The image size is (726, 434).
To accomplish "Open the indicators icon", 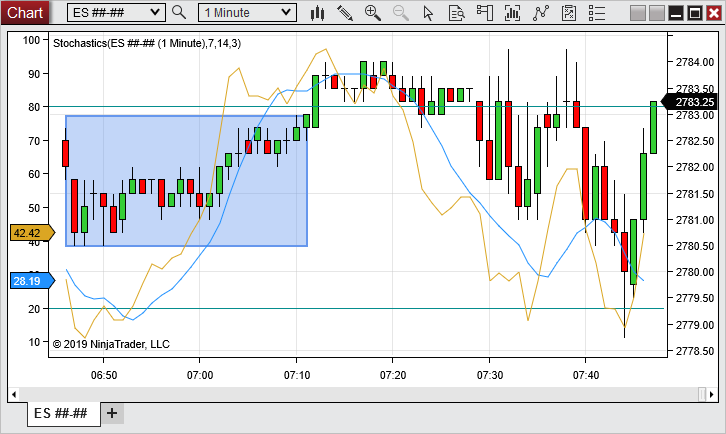I will coord(541,13).
